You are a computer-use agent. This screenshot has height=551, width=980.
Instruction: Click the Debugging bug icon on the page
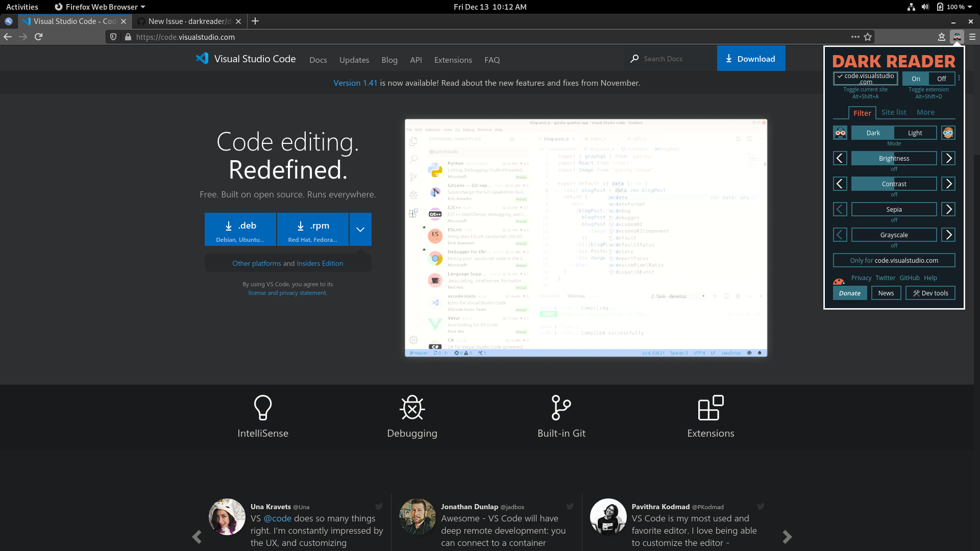point(412,407)
